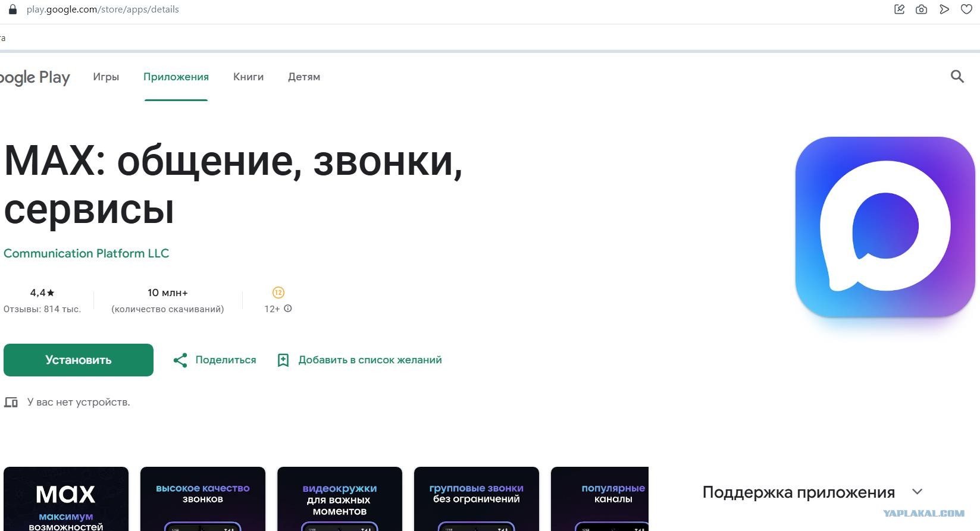Click the send arrow icon in the browser toolbar
980x531 pixels.
944,10
